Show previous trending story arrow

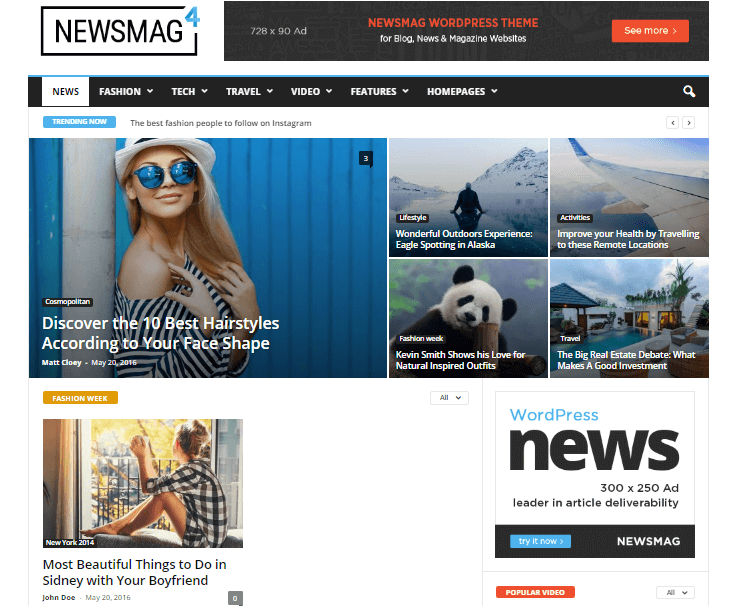(x=672, y=123)
